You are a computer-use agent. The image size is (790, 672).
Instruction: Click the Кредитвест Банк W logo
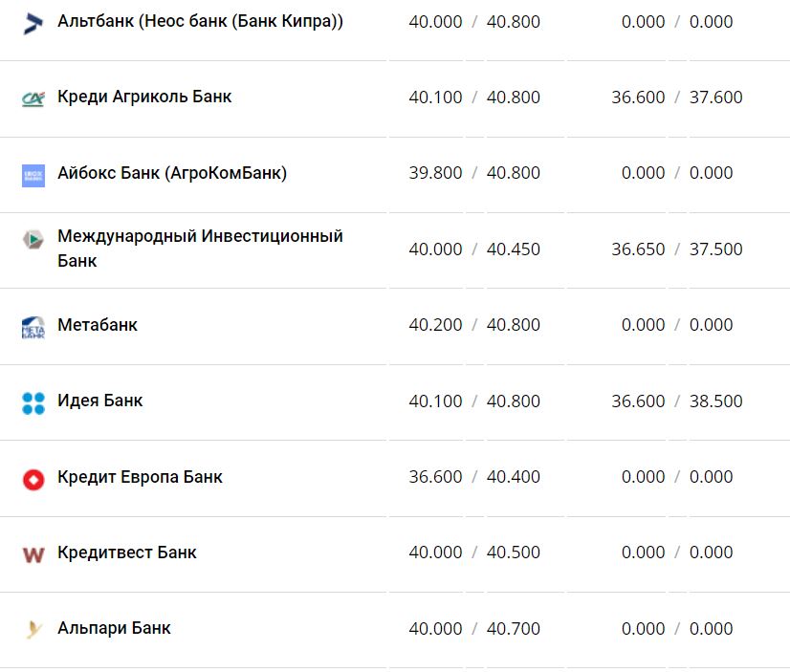(33, 554)
